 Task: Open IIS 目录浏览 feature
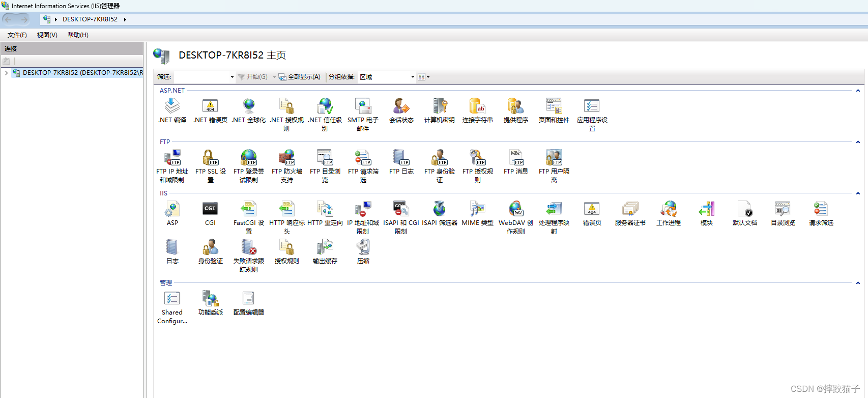pos(783,213)
